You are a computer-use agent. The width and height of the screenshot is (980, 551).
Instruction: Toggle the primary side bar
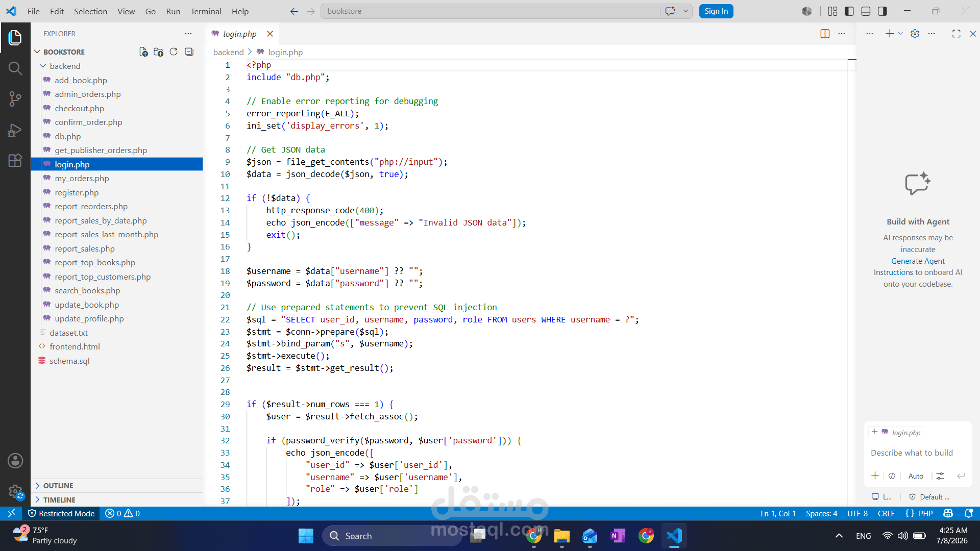(x=849, y=11)
